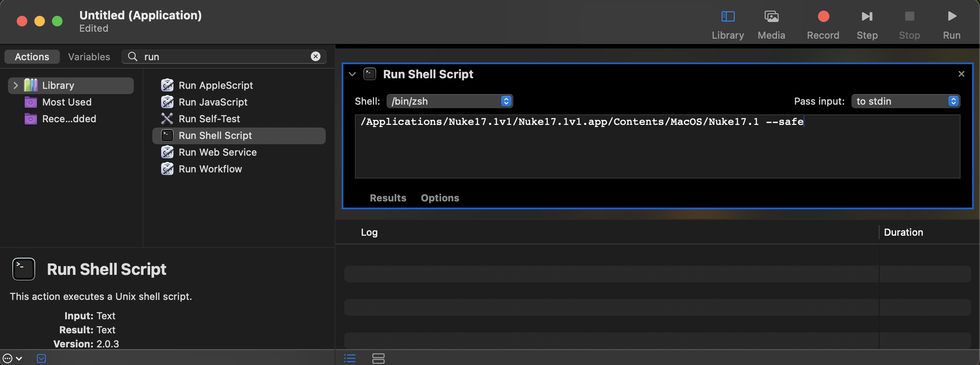This screenshot has height=365, width=980.
Task: Open the Media browser
Action: (771, 17)
